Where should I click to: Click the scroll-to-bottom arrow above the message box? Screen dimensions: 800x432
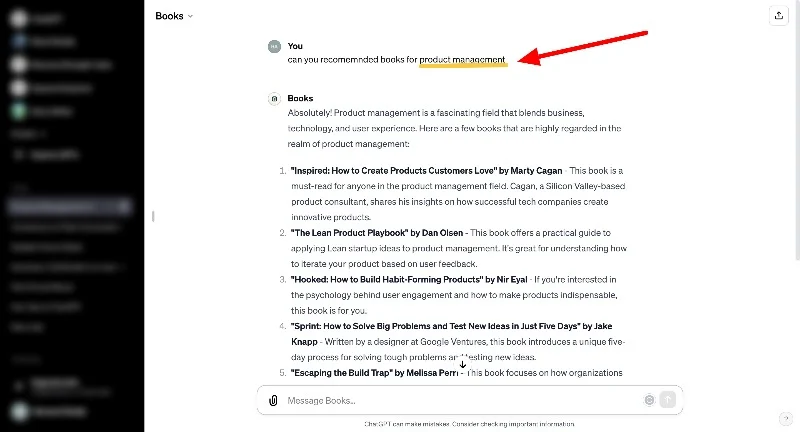click(462, 364)
